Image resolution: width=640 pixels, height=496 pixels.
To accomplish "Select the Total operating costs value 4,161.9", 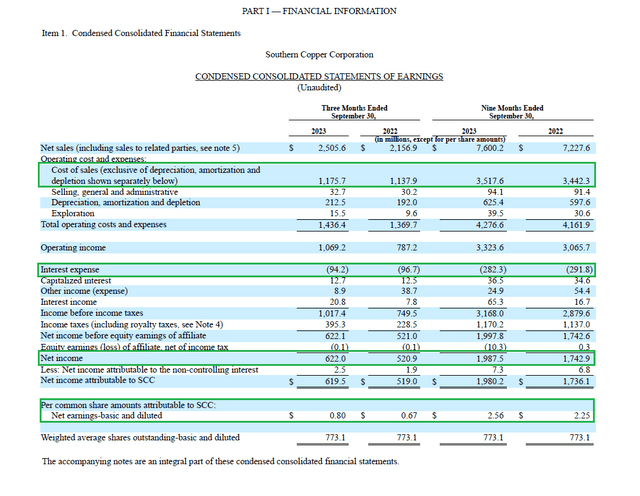I will point(576,225).
